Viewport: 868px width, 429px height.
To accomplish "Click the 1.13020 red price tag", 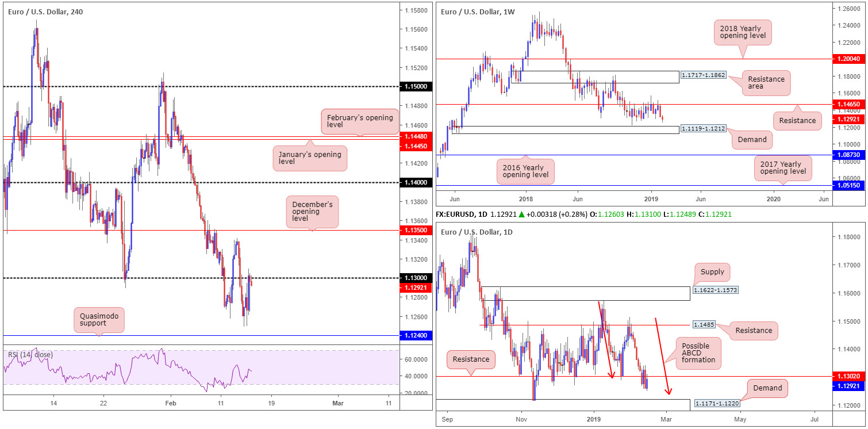I will click(x=849, y=376).
